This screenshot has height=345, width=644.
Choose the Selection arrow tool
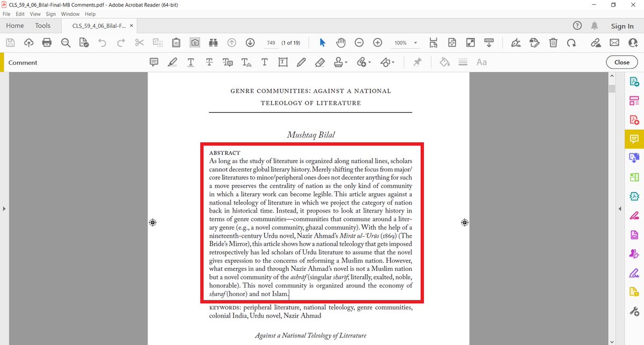click(322, 43)
